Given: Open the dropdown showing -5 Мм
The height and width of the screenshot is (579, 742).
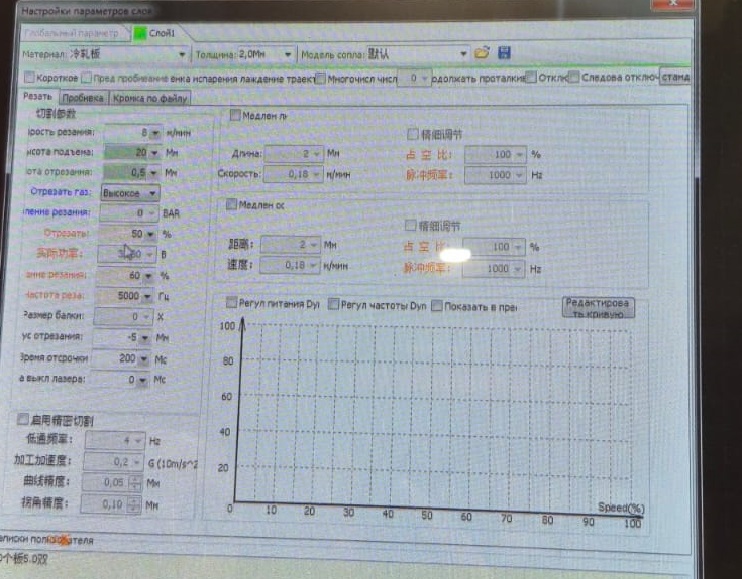Looking at the screenshot, I should coord(145,338).
